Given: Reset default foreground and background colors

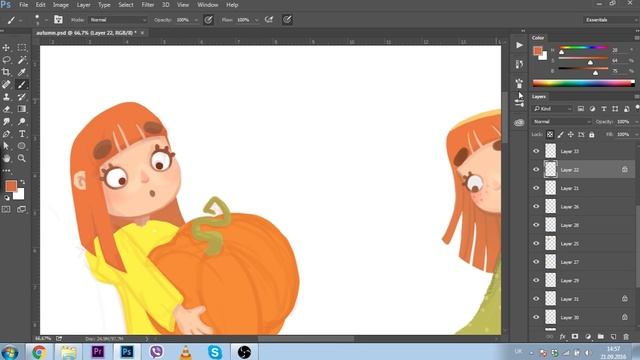Looking at the screenshot, I should click(7, 198).
